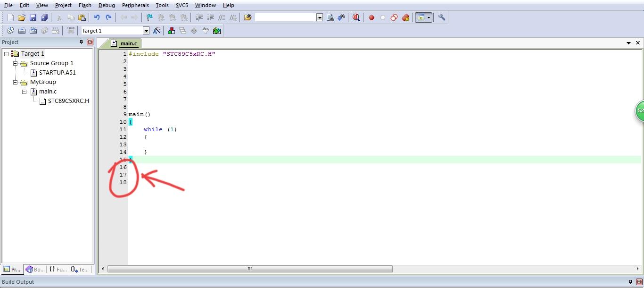Screen dimensions: 644x288
Task: Open Manage Project Items
Action: pyautogui.click(x=172, y=31)
